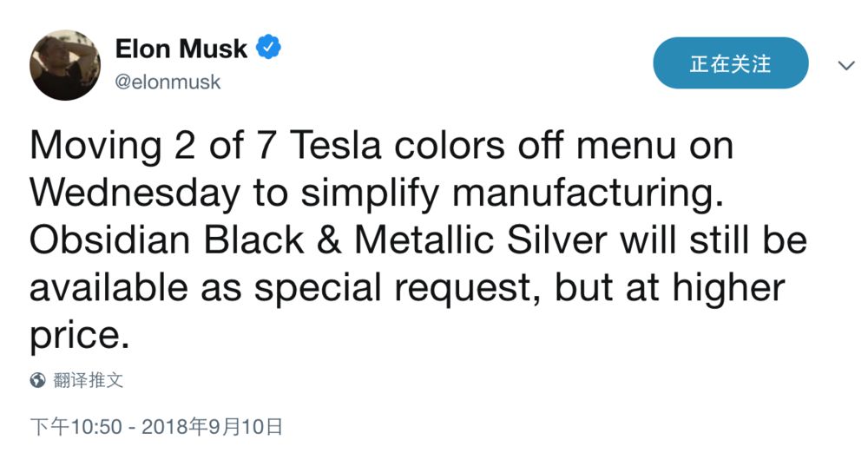Expand the tweet options chevron
Screen dimensions: 868x453
845,65
